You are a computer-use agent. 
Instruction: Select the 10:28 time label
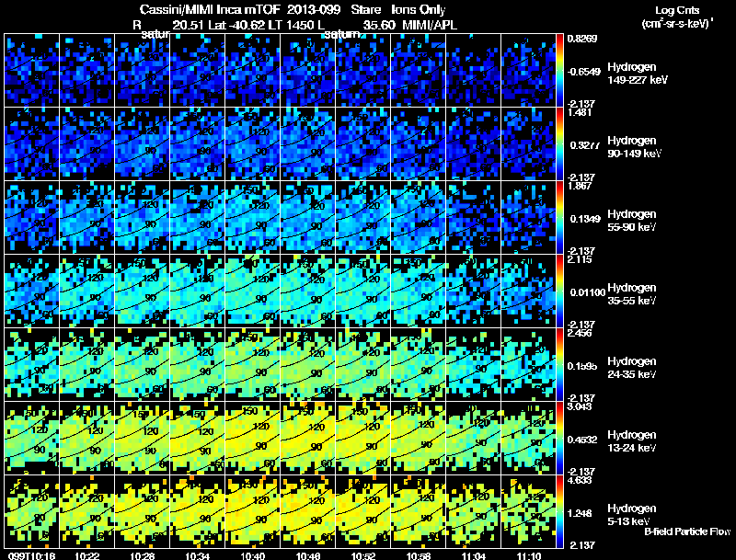click(x=143, y=555)
